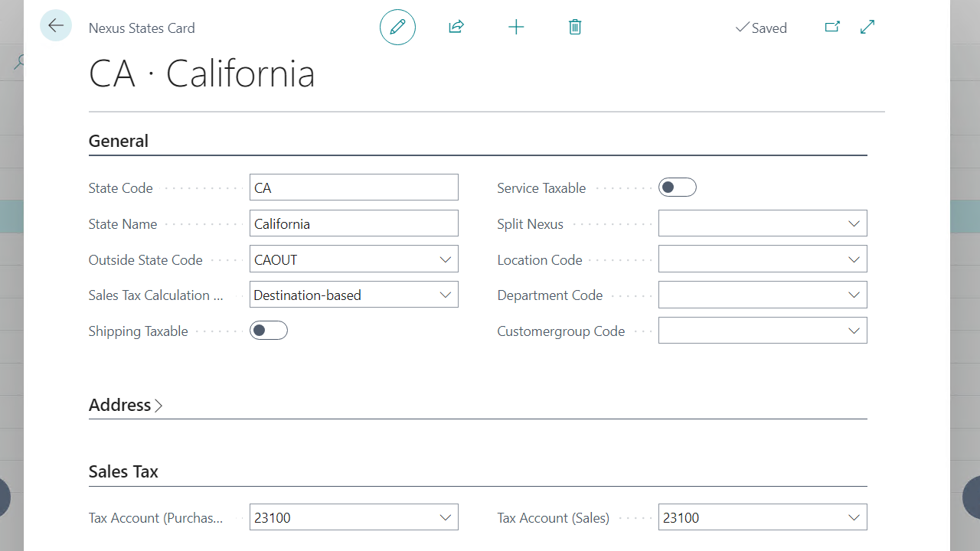Open page in new window icon
Image resolution: width=980 pixels, height=551 pixels.
[832, 27]
